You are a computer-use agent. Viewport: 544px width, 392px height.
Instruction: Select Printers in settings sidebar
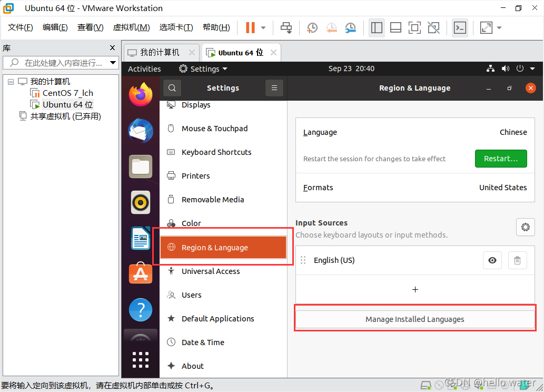[x=223, y=175]
